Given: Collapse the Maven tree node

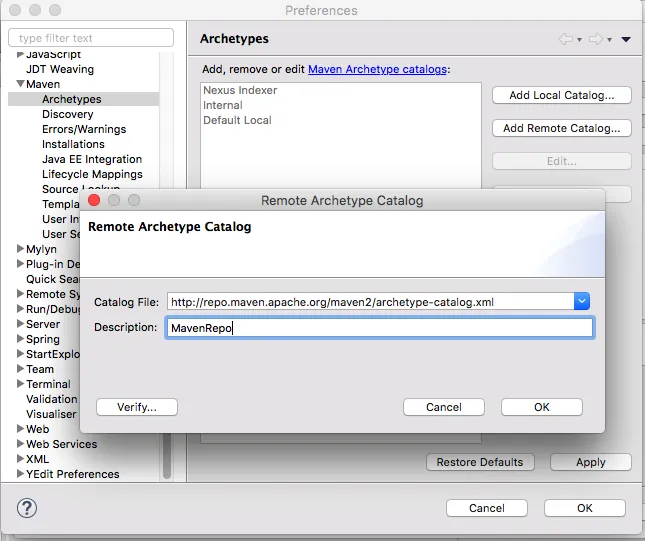Looking at the screenshot, I should (x=20, y=84).
